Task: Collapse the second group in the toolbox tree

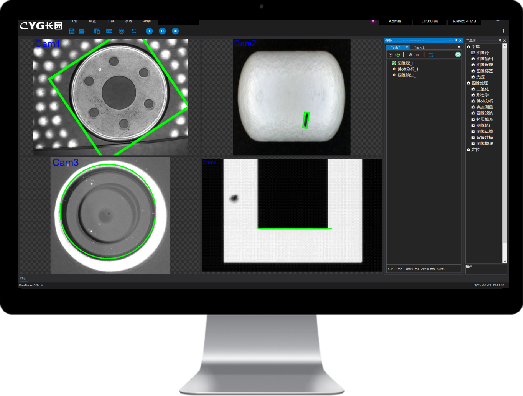Action: [x=469, y=83]
